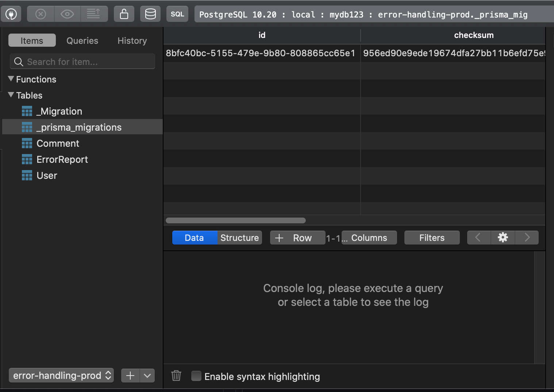Collapse the Functions section
This screenshot has width=554, height=392.
11,79
